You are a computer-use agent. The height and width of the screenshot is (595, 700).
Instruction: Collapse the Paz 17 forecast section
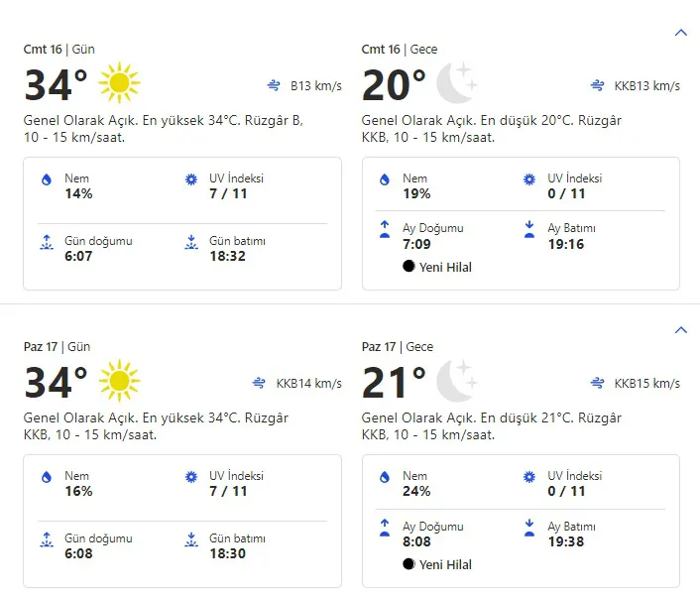tap(680, 330)
